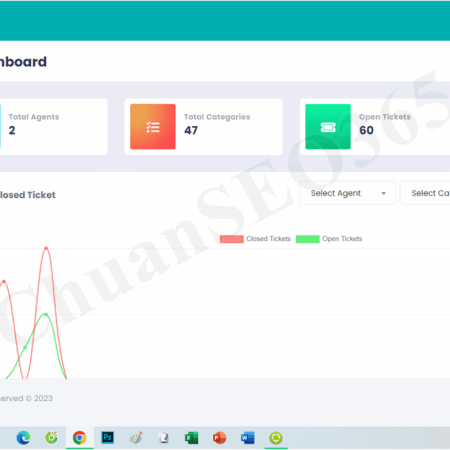Open the Select Category dropdown
Viewport: 450px width, 450px height.
425,193
